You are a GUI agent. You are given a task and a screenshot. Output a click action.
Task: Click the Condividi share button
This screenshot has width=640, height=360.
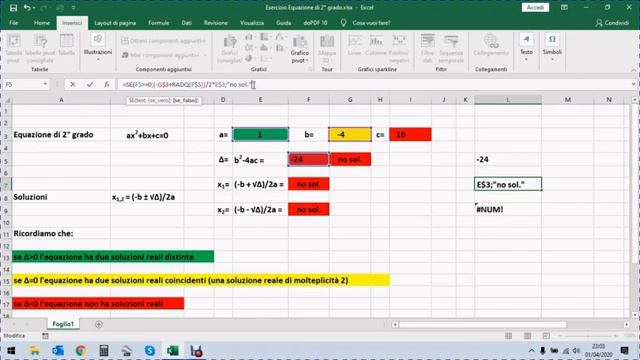click(612, 23)
